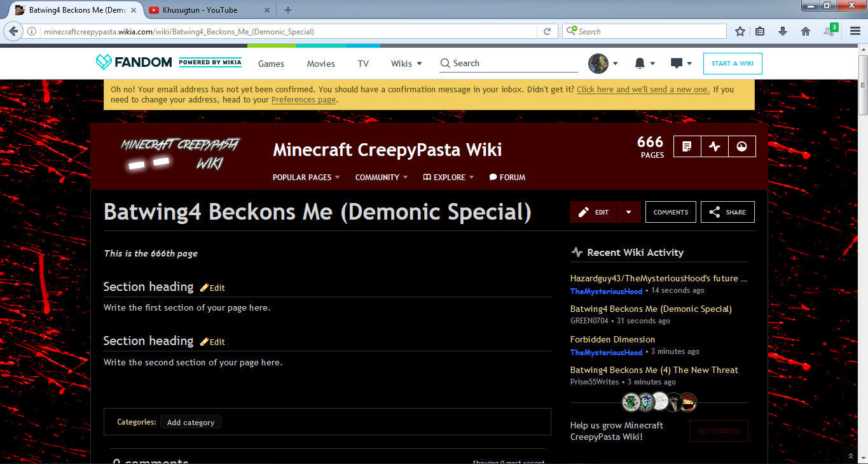868x464 pixels.
Task: Open the wiki discussions page icon
Action: tap(687, 146)
